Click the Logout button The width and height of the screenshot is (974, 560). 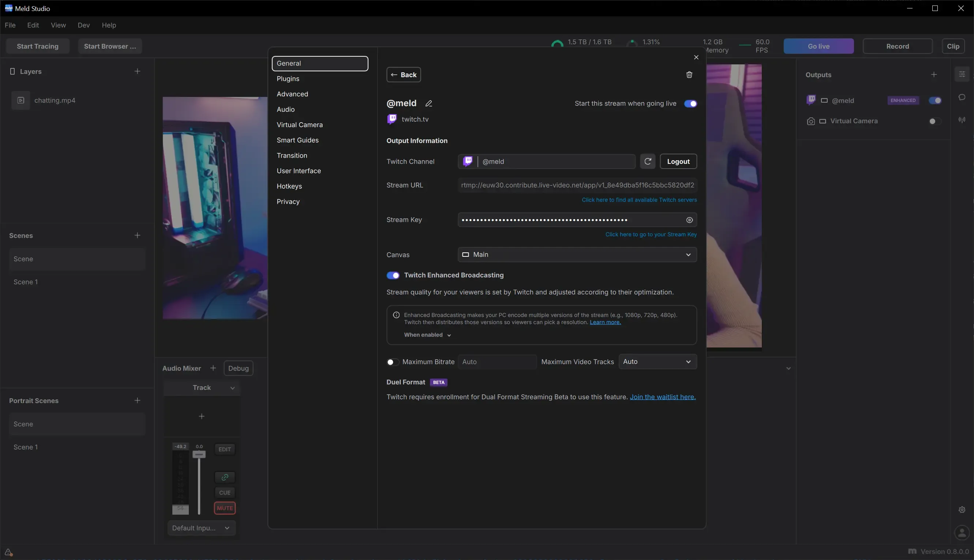pos(678,161)
